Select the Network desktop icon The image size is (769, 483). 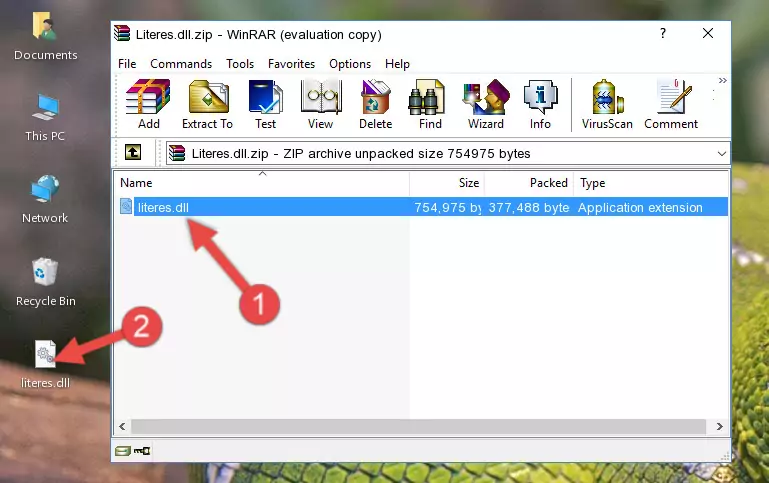(45, 200)
